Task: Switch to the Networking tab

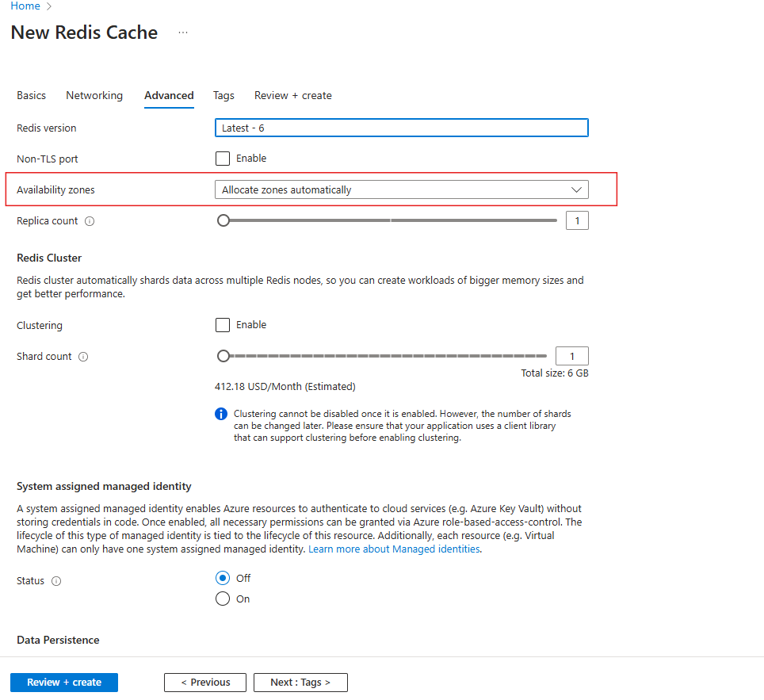Action: point(94,95)
